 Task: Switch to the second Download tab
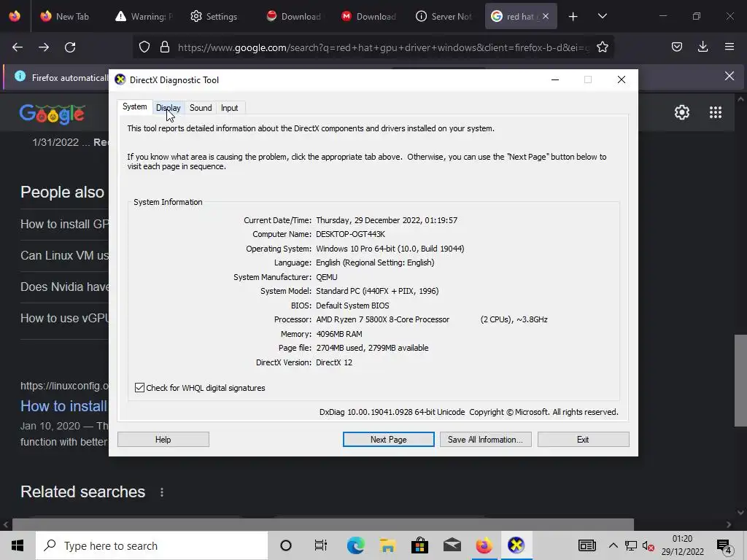click(369, 16)
